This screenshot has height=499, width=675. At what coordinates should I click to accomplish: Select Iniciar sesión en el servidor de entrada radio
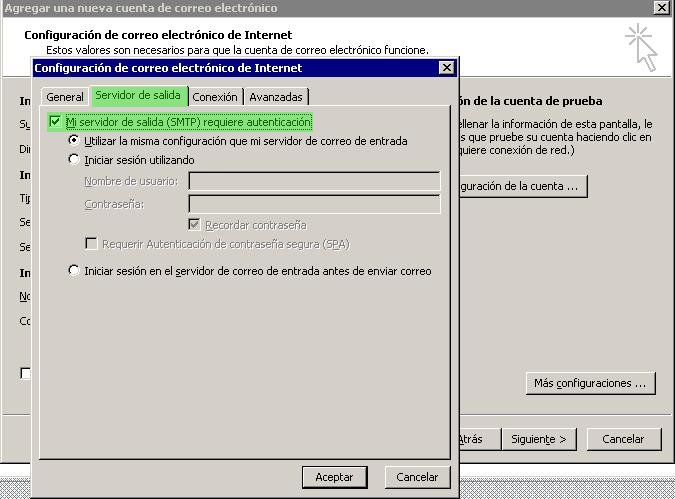[x=74, y=270]
